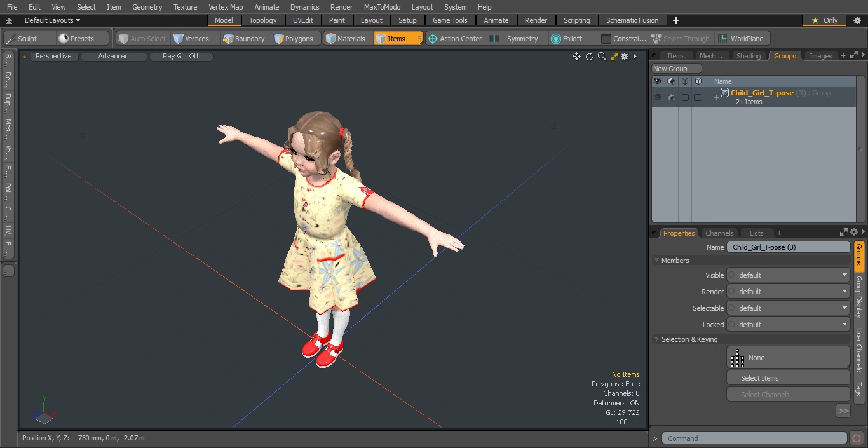Switch to the Shading tab
Viewport: 868px width, 448px height.
click(x=748, y=56)
